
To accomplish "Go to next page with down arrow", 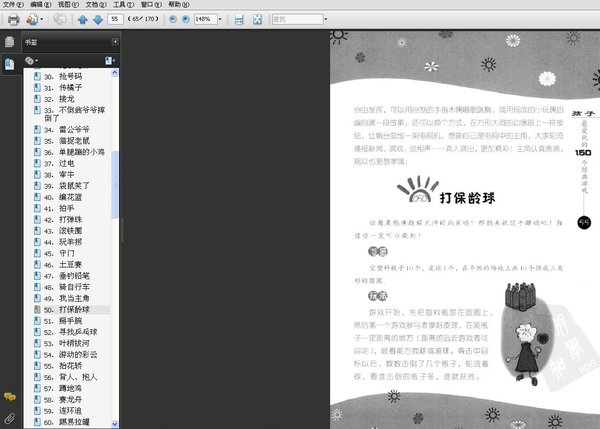I will pyautogui.click(x=98, y=19).
